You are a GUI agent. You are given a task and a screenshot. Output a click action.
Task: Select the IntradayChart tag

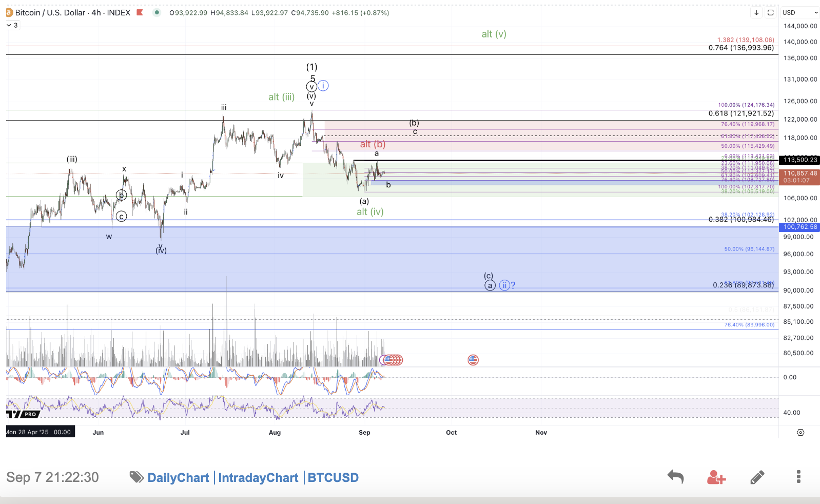click(258, 478)
